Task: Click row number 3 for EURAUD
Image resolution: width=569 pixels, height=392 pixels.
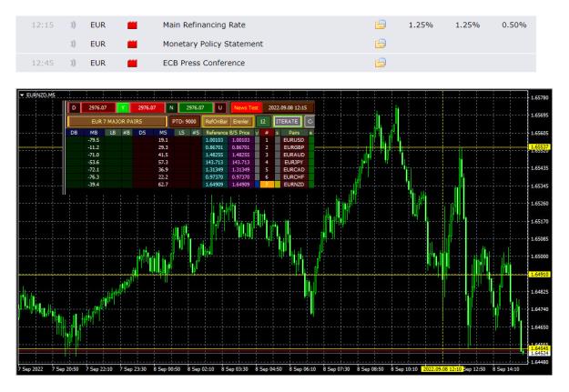Action: coord(267,155)
